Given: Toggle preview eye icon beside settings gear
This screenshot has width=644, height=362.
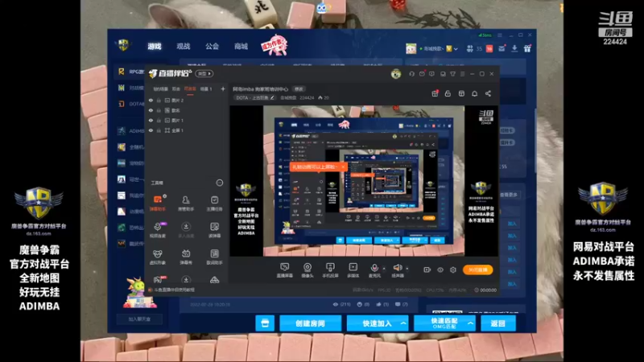Looking at the screenshot, I should click(440, 269).
